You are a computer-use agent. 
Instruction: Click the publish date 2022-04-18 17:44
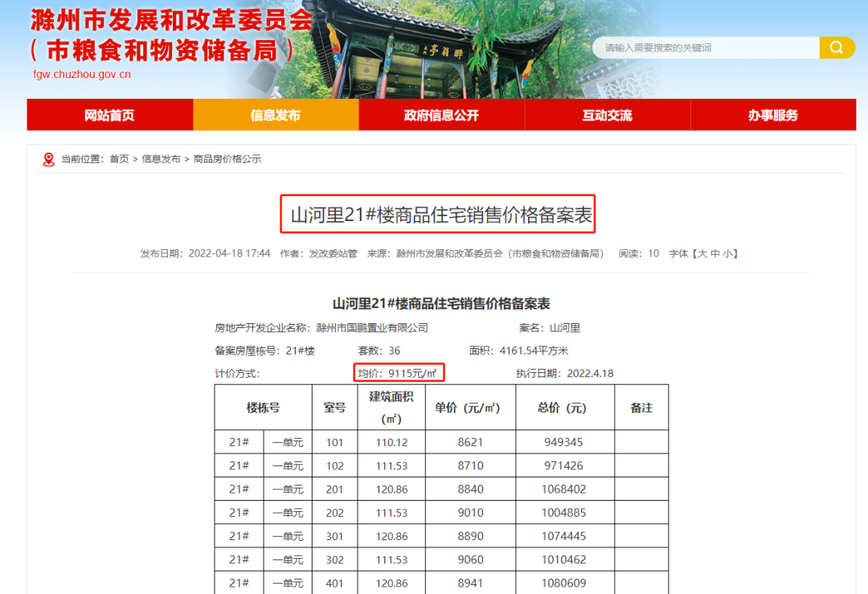(x=229, y=253)
